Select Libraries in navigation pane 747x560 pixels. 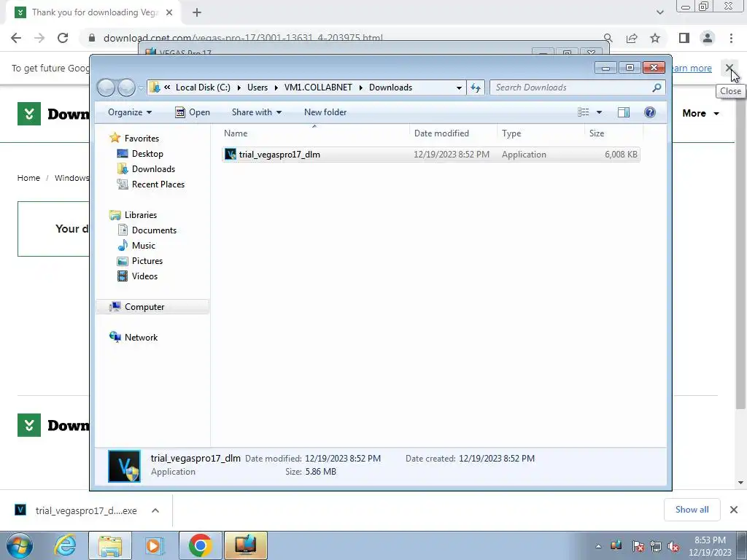[x=141, y=215]
